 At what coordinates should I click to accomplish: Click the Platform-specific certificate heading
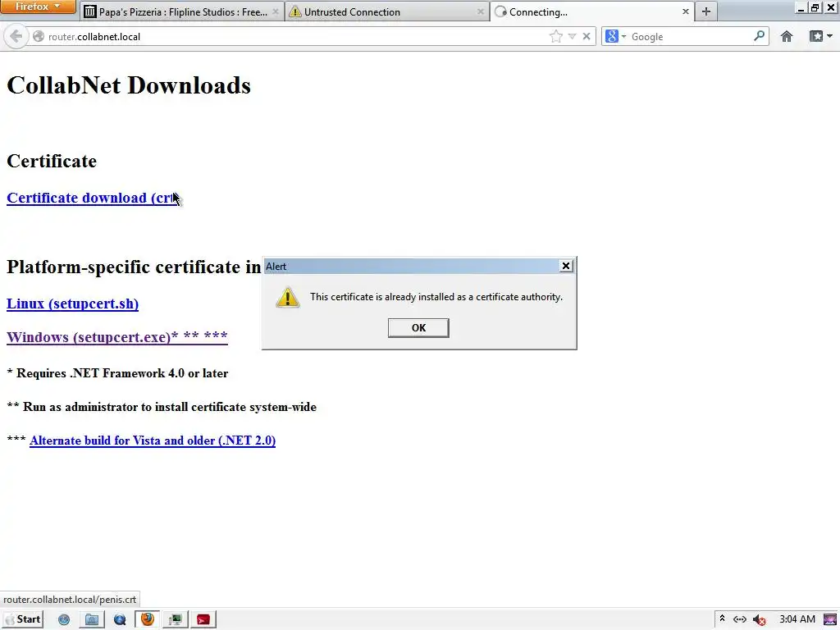click(134, 267)
